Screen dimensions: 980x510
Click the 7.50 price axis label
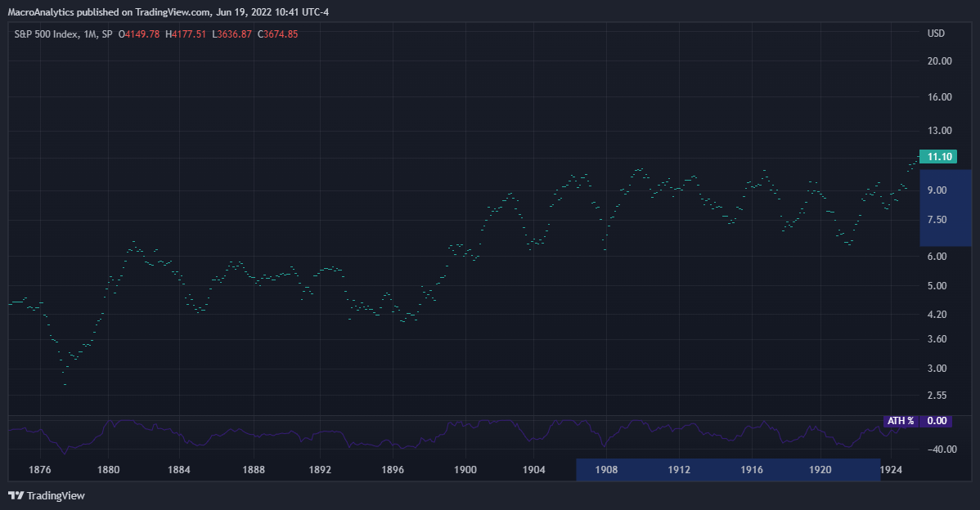pyautogui.click(x=937, y=220)
